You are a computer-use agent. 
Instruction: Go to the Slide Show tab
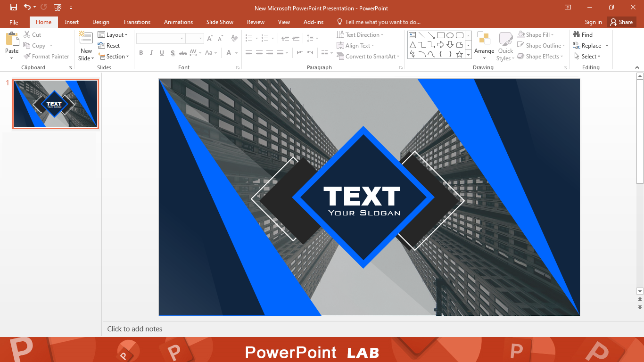pos(220,22)
